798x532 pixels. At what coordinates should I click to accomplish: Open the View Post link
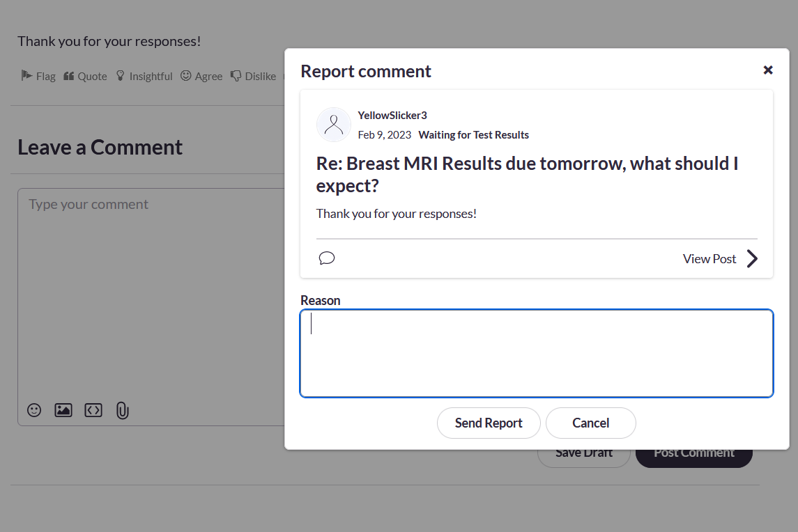[x=709, y=259]
